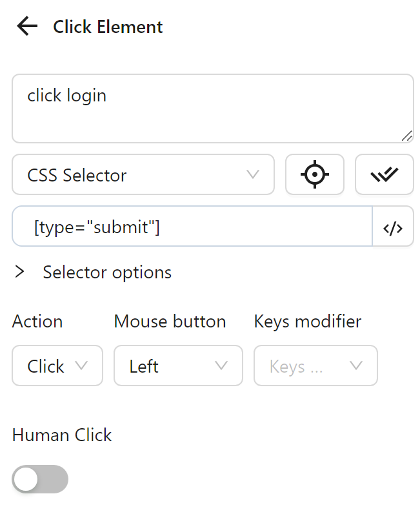
Task: Verify selector with the double-check icon
Action: click(384, 174)
